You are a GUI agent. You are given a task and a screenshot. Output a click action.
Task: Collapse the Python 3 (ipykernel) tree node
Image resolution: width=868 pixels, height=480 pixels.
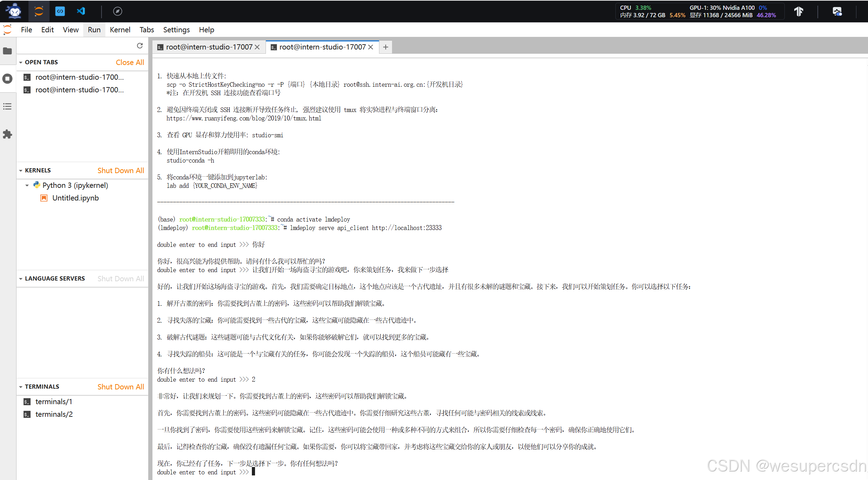point(27,185)
